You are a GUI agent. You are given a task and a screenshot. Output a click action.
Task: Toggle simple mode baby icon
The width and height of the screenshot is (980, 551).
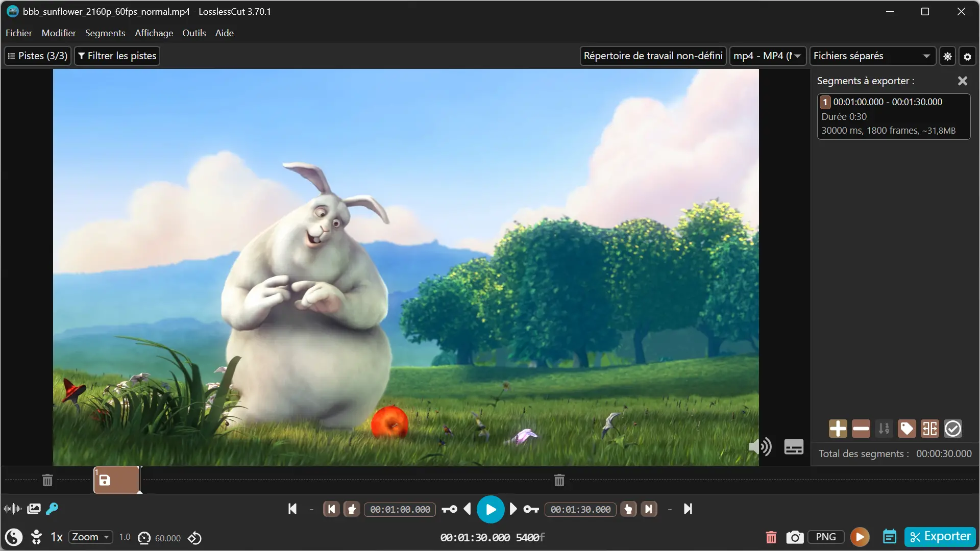(x=36, y=537)
